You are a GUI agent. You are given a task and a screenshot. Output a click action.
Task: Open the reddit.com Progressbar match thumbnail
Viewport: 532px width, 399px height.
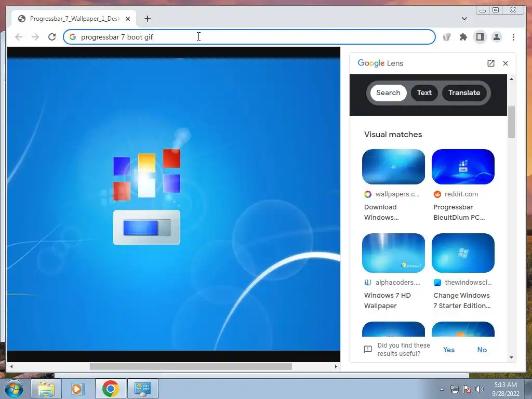463,167
